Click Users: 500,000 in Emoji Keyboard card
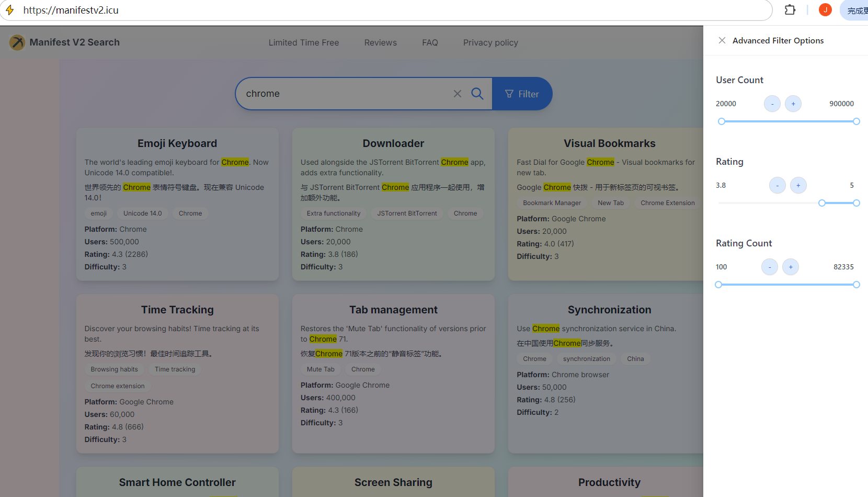 pyautogui.click(x=112, y=242)
